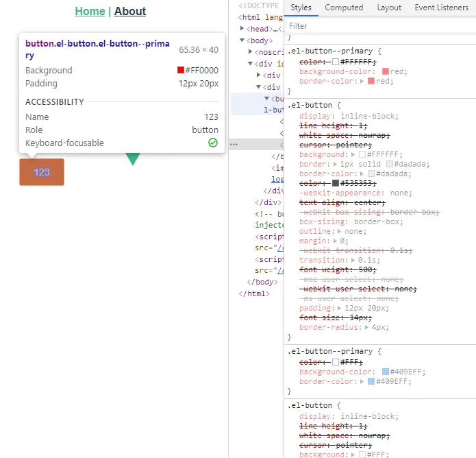Expand transition: 0.1s shorthand triangle
The height and width of the screenshot is (458, 476).
pyautogui.click(x=353, y=260)
